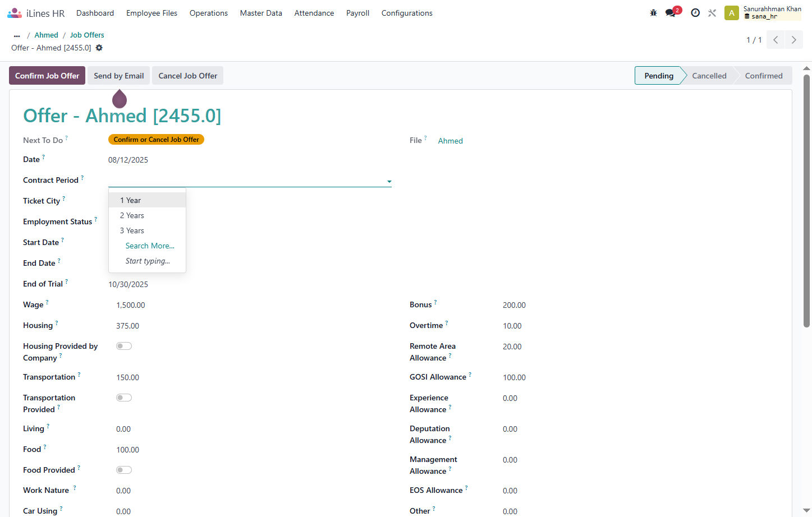Click the gear icon next to offer title
The height and width of the screenshot is (517, 812).
point(99,48)
